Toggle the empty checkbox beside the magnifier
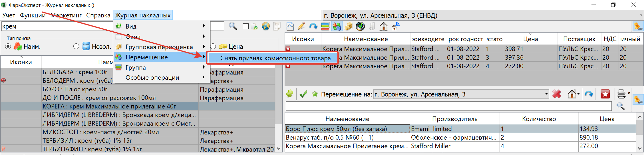This screenshot has width=644, height=155. click(x=245, y=27)
